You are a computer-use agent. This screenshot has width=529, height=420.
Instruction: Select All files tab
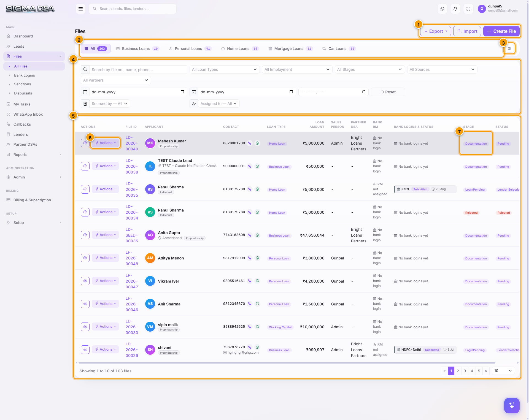[96, 48]
